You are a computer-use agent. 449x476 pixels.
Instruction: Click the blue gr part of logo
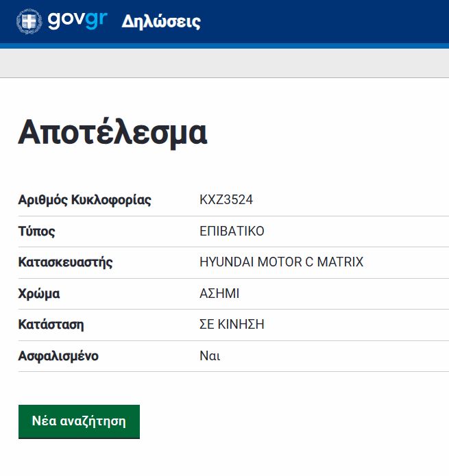click(97, 21)
